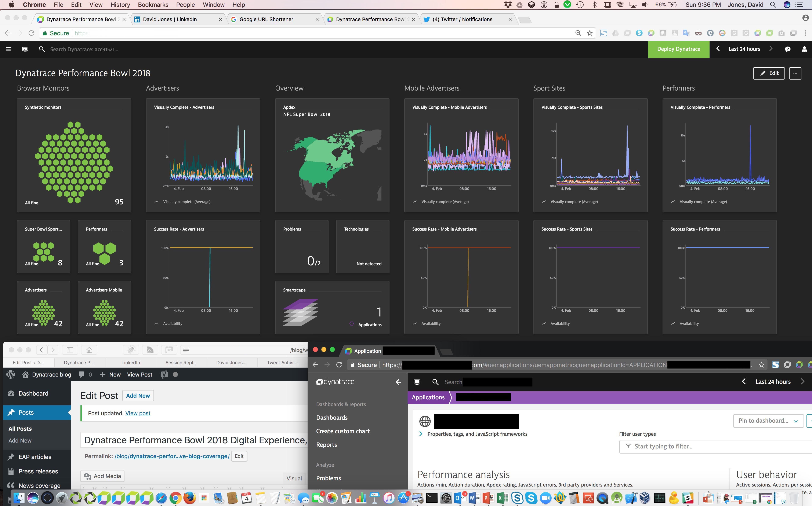
Task: Open the History menu in Chrome
Action: pyautogui.click(x=120, y=5)
